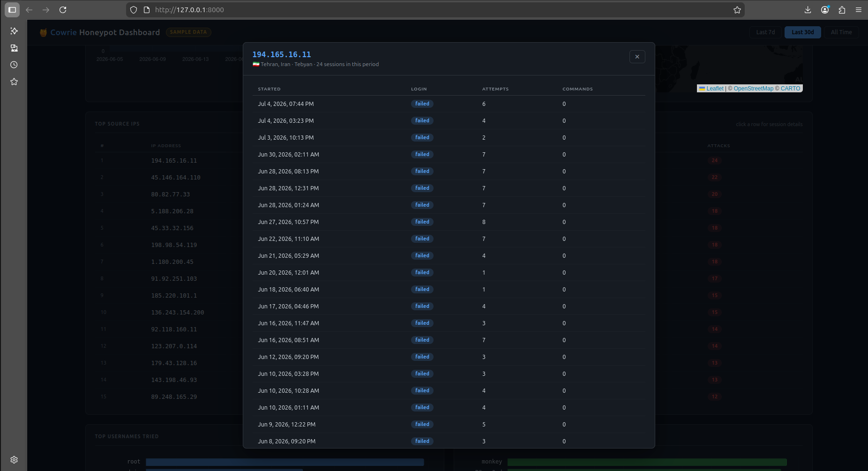The height and width of the screenshot is (471, 868).
Task: Click the Jul 3, 2026, 10:13 PM session row
Action: pos(449,138)
